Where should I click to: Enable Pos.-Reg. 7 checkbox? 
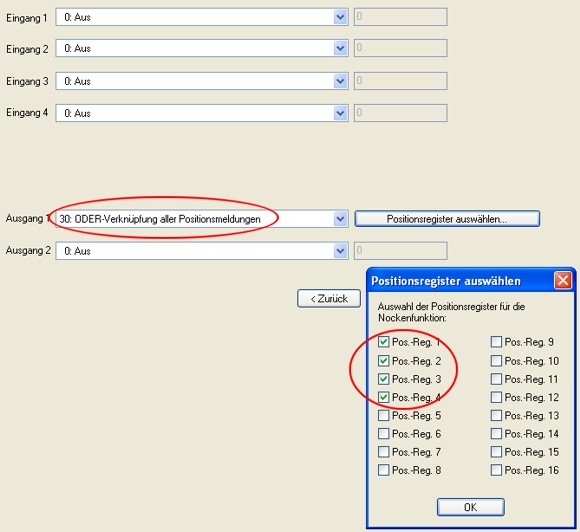point(384,452)
